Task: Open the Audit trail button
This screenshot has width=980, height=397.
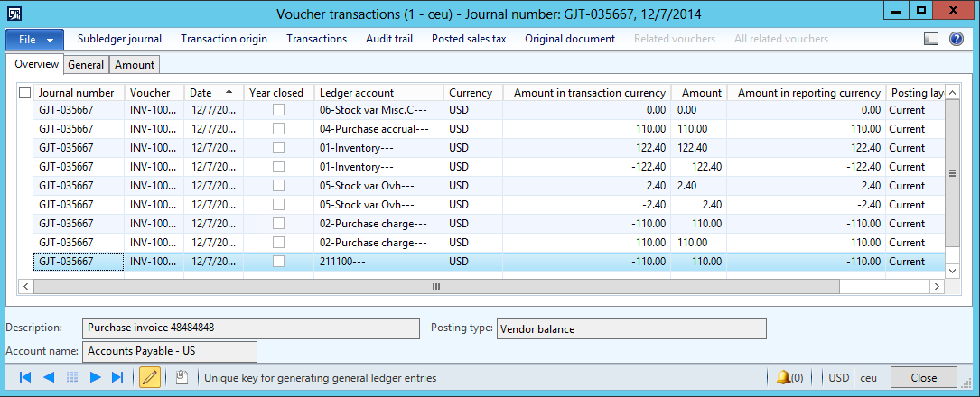Action: (x=389, y=39)
